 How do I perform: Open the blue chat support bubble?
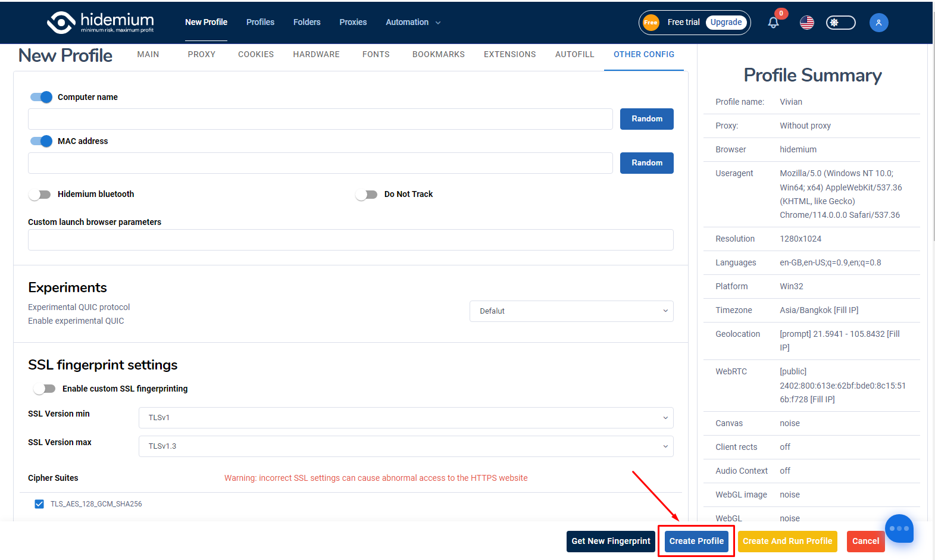pos(899,528)
